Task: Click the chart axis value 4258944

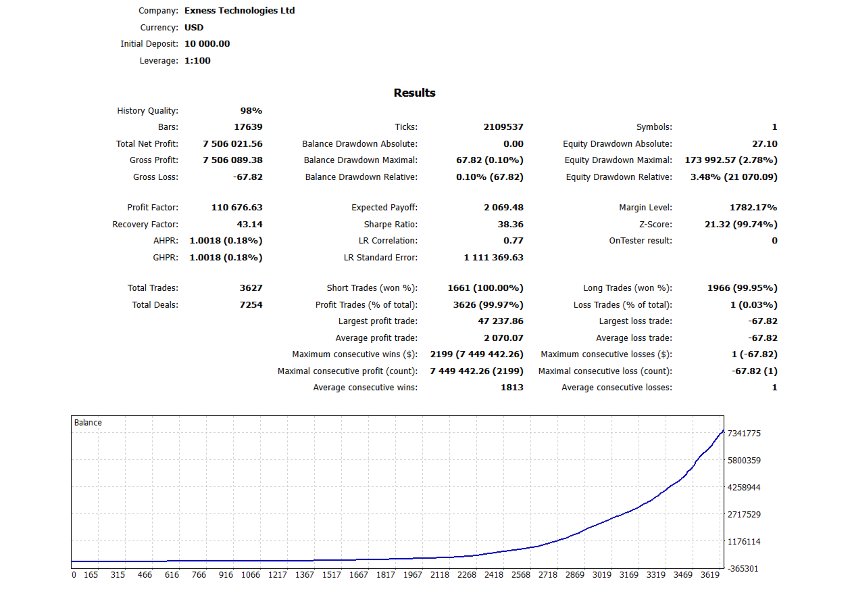Action: click(x=744, y=488)
